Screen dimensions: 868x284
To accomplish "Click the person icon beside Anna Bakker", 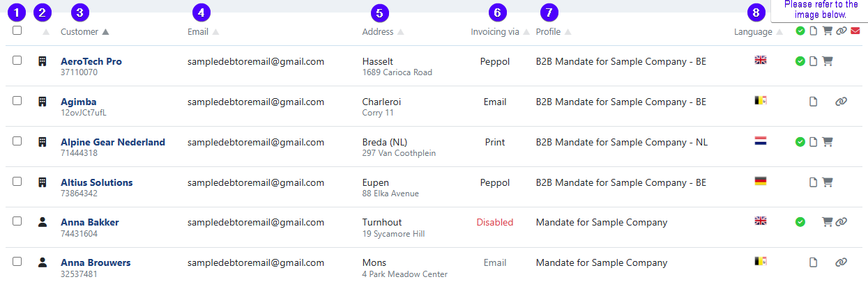I will 43,222.
